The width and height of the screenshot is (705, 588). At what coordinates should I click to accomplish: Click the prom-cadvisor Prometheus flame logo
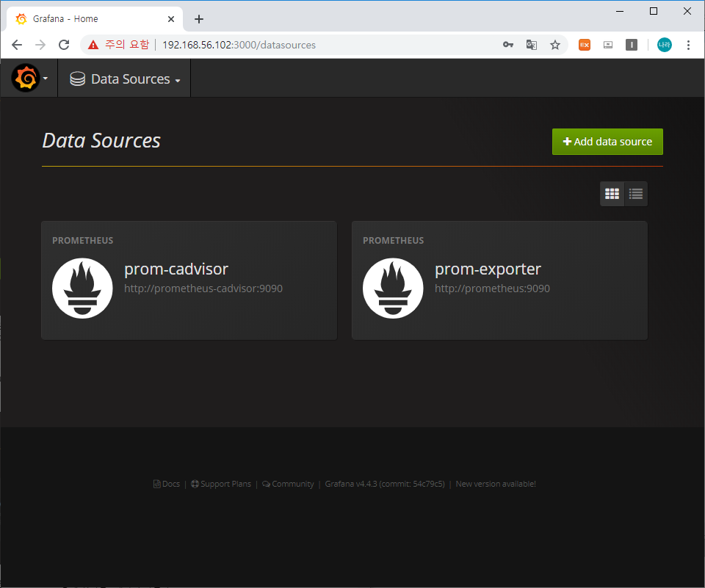(x=82, y=288)
